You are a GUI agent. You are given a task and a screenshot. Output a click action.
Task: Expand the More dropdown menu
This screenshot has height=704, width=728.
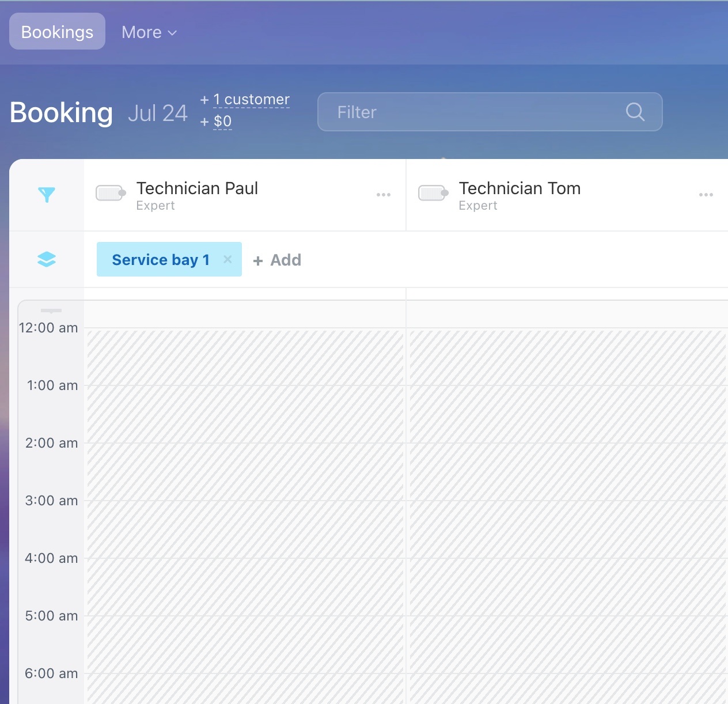[149, 32]
